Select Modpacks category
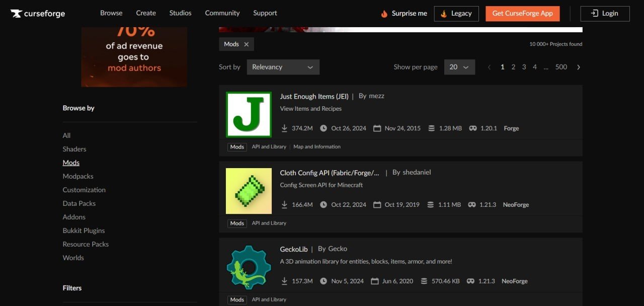Screen dimensions: 644x306 point(78,176)
